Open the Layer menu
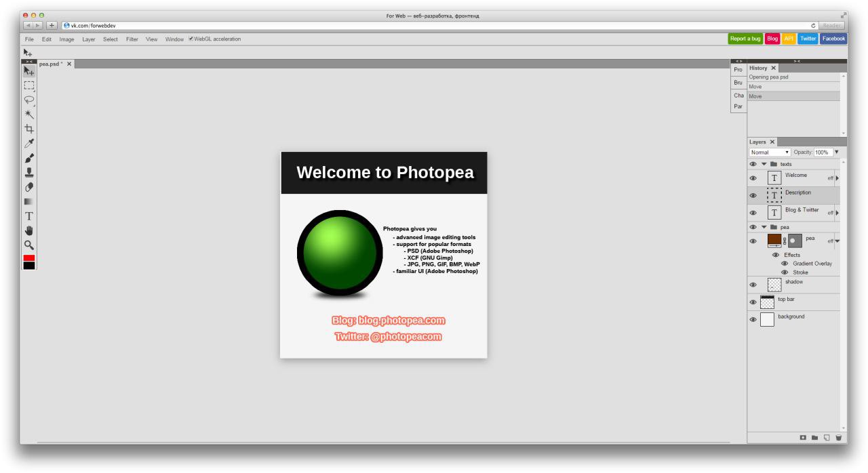The height and width of the screenshot is (473, 868). 89,39
